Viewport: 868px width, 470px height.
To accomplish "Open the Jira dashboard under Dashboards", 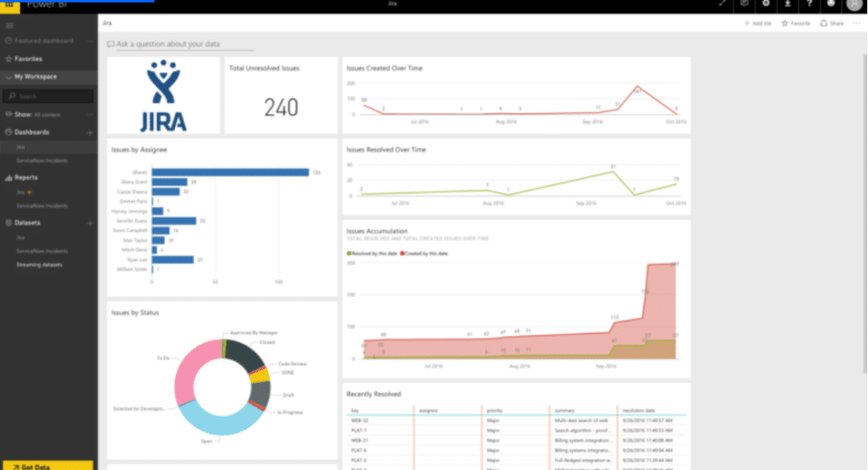I will pos(20,147).
